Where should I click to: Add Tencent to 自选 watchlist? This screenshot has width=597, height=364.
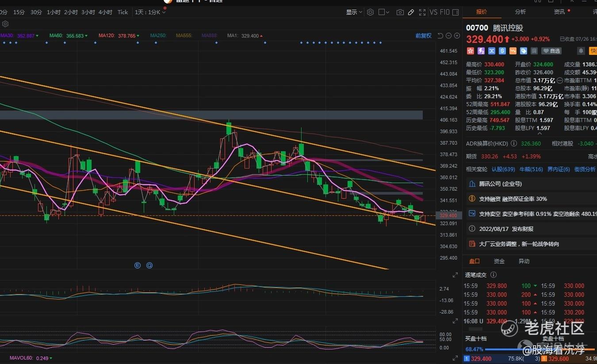551,51
